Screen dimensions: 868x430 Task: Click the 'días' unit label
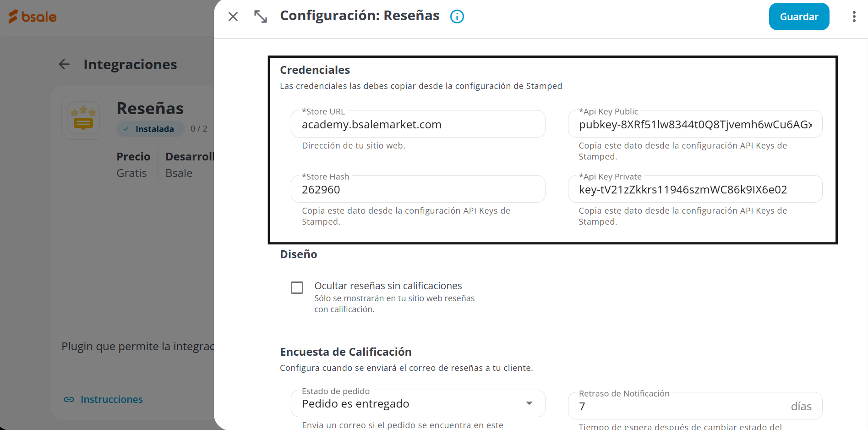pyautogui.click(x=801, y=406)
